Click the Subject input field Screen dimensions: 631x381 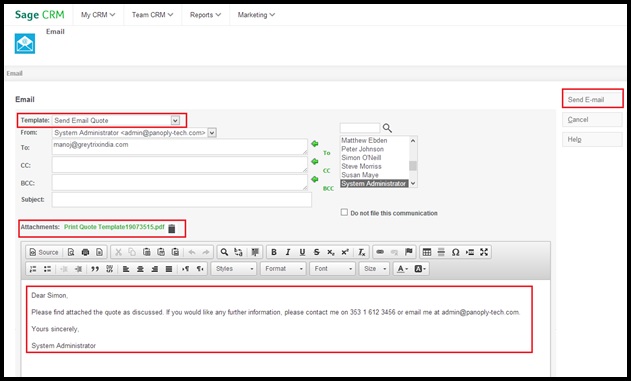[181, 200]
